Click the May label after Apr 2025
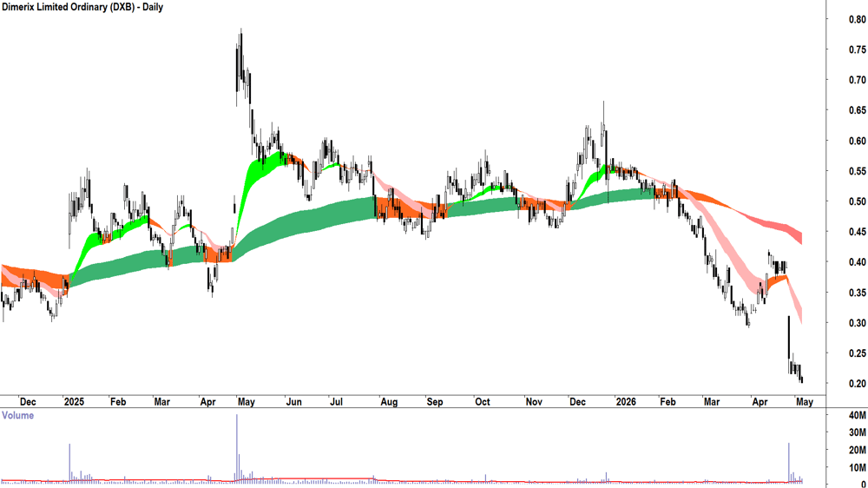 246,401
